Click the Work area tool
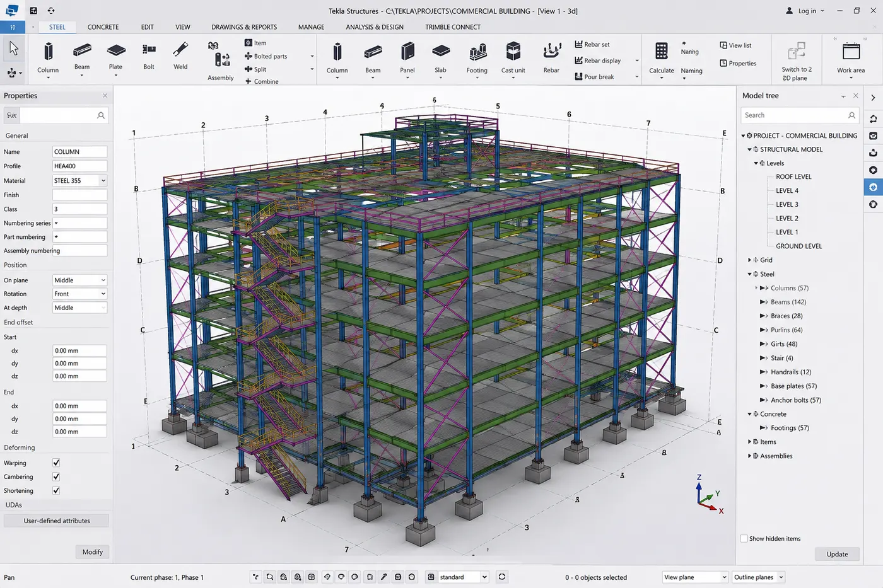Screen dimensions: 883x588 tap(851, 59)
